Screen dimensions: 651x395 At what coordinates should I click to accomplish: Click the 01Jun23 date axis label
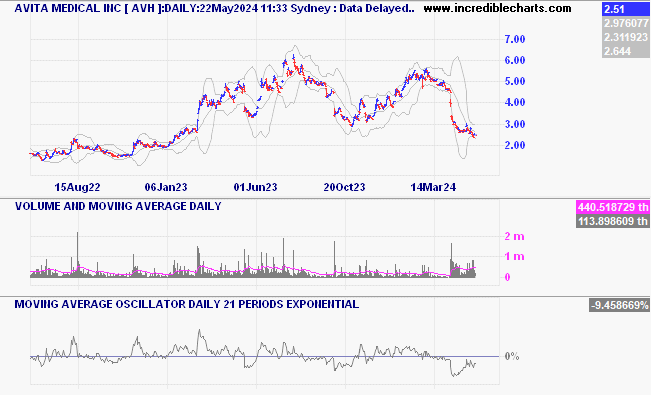255,187
